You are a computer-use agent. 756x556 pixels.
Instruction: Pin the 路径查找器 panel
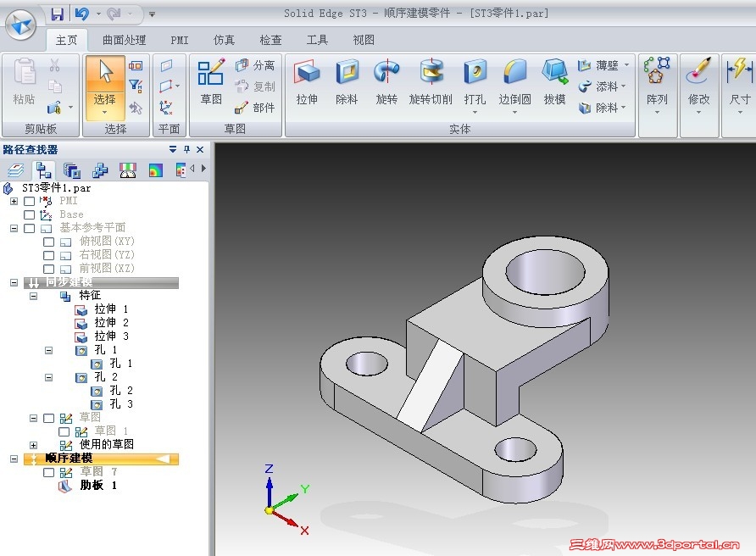(187, 150)
